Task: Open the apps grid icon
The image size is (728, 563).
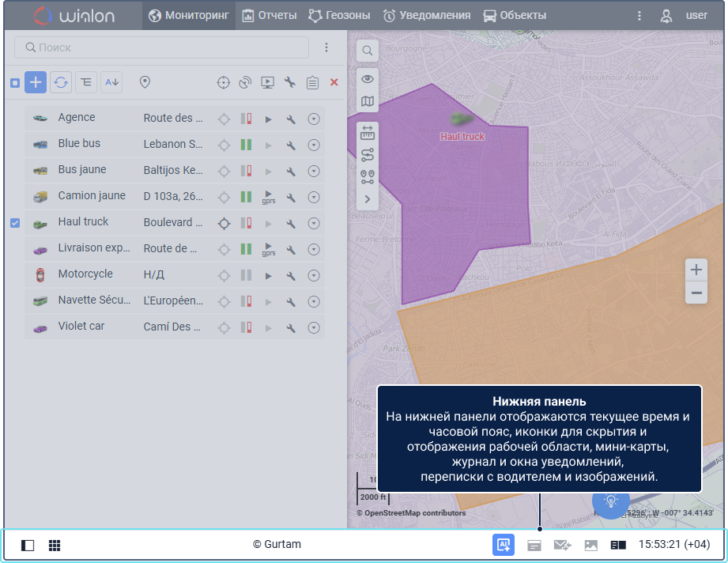Action: point(55,545)
